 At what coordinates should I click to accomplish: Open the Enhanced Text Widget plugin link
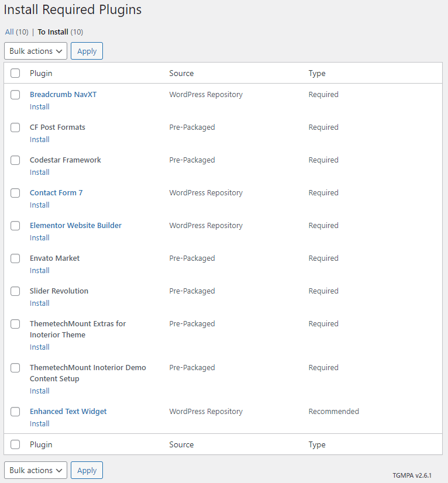point(68,412)
